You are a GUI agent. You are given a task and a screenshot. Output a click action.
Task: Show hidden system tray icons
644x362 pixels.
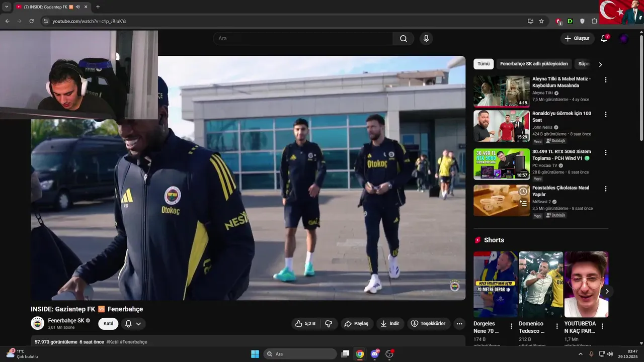click(x=580, y=354)
